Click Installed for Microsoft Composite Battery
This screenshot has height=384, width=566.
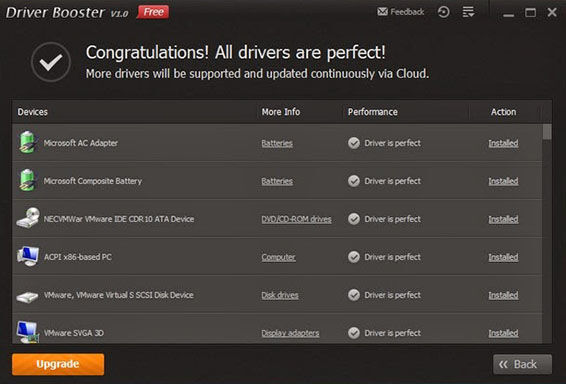click(x=503, y=181)
